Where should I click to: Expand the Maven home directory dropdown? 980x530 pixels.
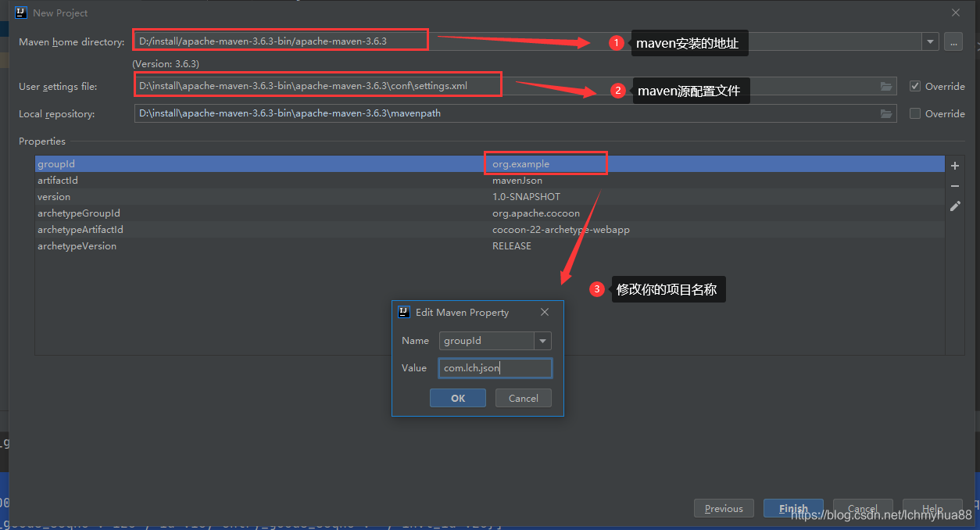(x=930, y=41)
